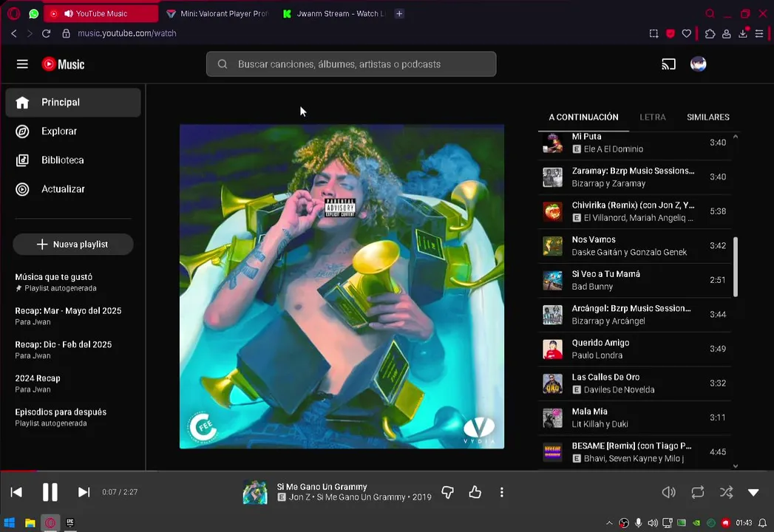Screen dimensions: 774x532
Task: Open WhatsApp pinned in browser tab bar
Action: [x=33, y=13]
